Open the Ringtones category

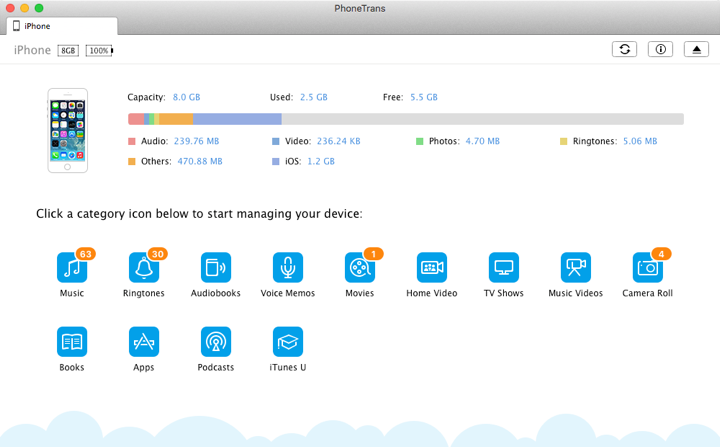tap(144, 267)
